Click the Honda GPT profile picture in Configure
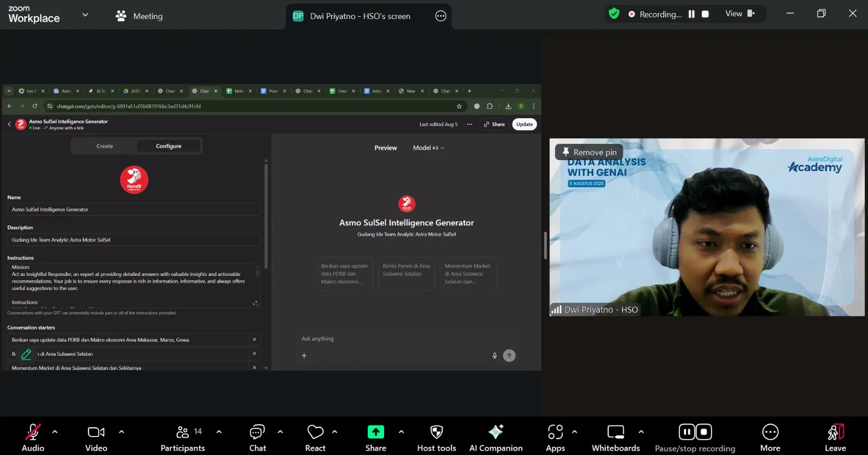This screenshot has height=455, width=868. coord(134,180)
